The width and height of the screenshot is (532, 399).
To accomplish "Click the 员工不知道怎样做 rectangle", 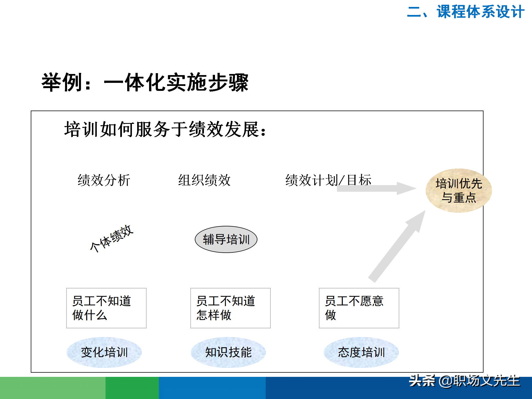I will click(x=230, y=308).
